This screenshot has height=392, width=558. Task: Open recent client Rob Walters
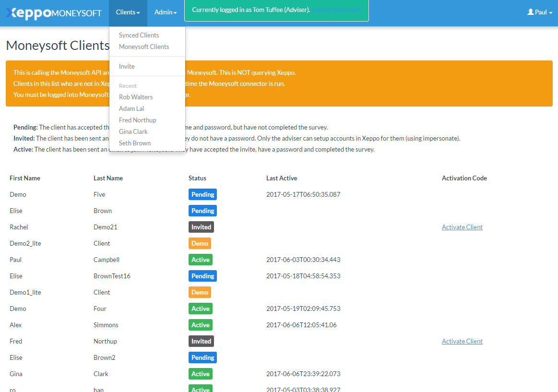(136, 97)
